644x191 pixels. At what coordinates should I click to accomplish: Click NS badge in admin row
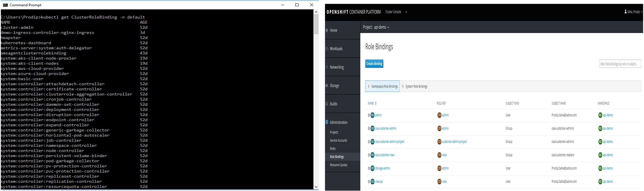600,115
